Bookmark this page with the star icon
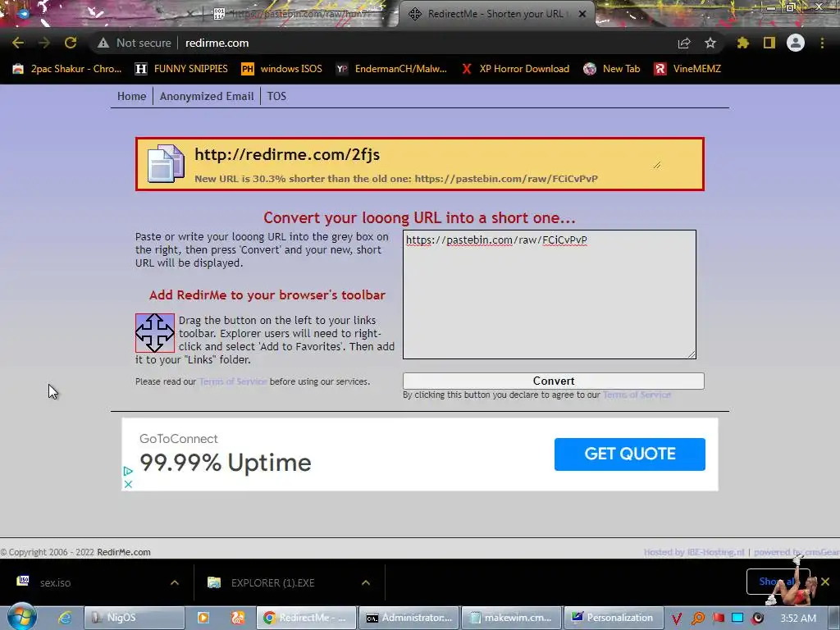Screen dimensions: 840x630 point(710,43)
